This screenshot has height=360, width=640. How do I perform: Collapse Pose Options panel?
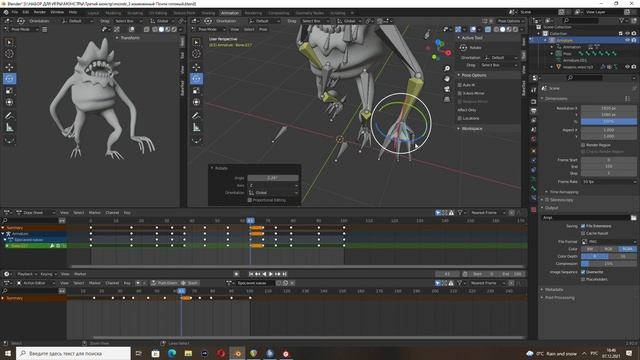pyautogui.click(x=472, y=76)
